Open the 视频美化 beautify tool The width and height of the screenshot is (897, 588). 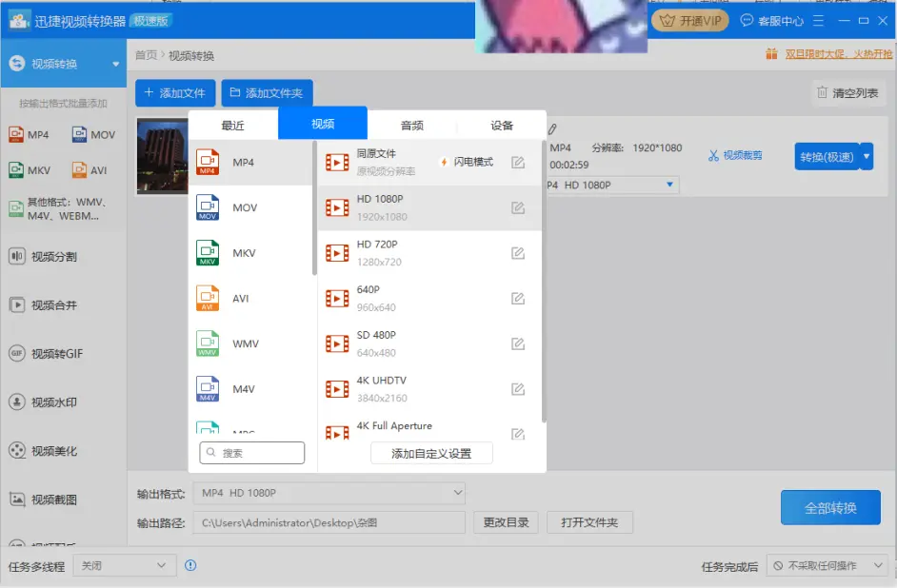(x=43, y=451)
